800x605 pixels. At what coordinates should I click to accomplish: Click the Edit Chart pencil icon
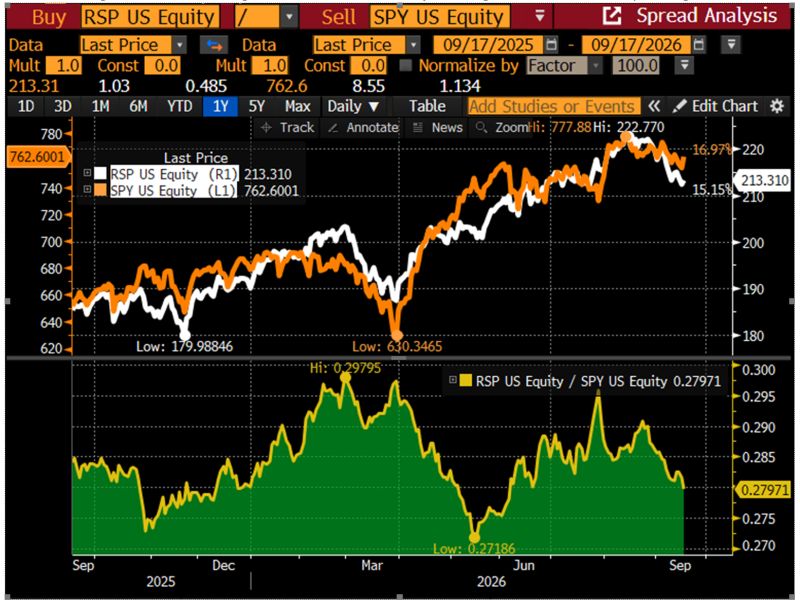(679, 106)
